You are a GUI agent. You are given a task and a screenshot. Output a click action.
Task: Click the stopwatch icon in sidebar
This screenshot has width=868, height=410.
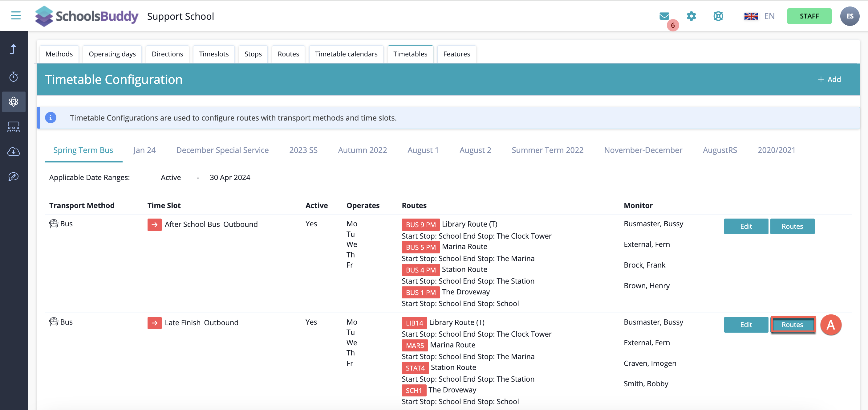coord(14,76)
